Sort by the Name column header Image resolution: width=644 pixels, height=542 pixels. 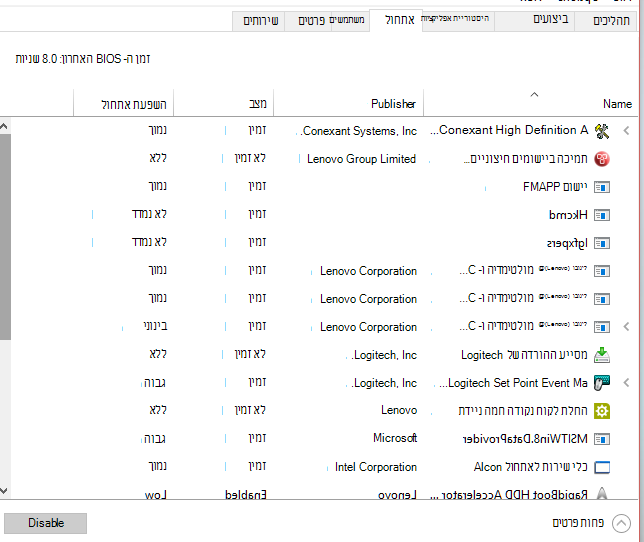pos(617,104)
